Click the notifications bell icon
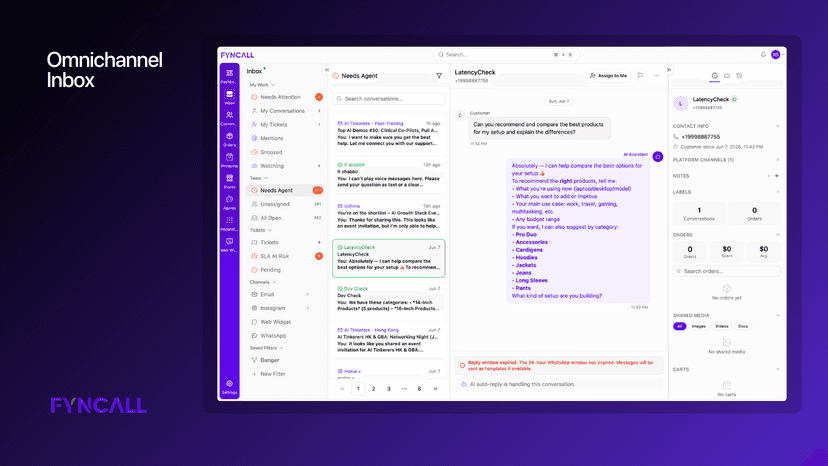 tap(763, 54)
